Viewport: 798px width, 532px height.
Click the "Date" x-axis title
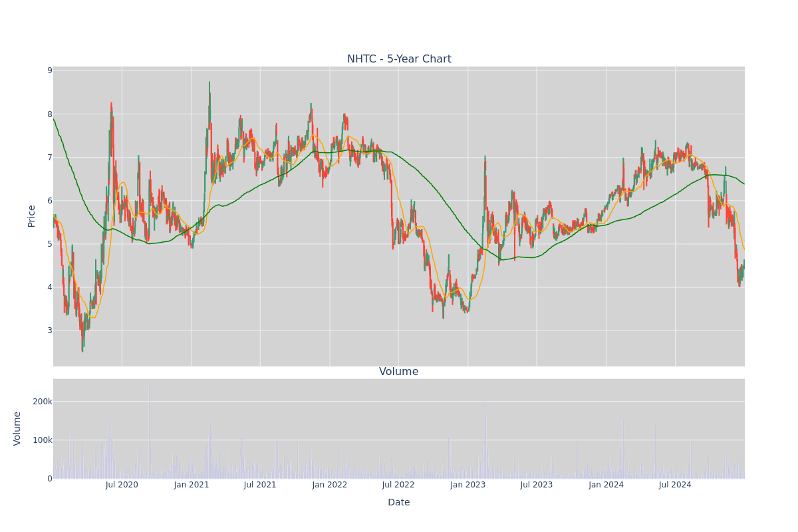399,502
